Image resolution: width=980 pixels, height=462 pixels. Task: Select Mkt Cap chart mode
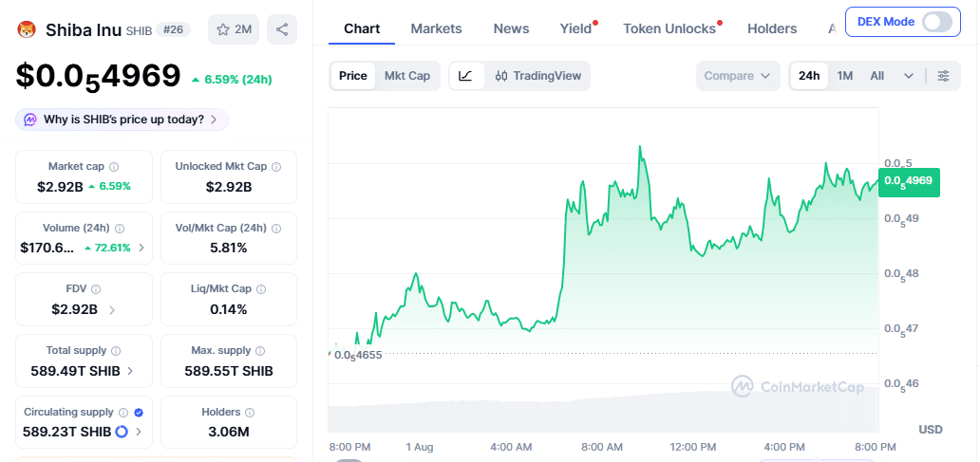[x=406, y=76]
